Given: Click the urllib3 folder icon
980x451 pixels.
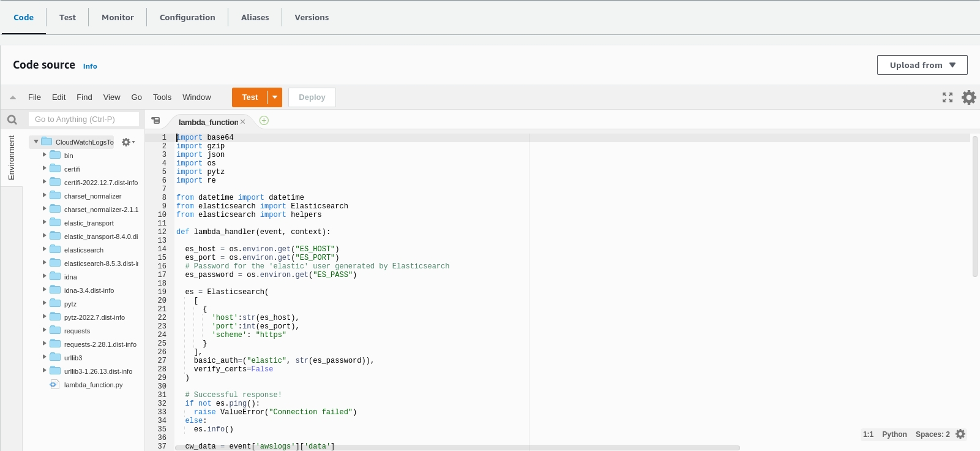Looking at the screenshot, I should pos(55,357).
